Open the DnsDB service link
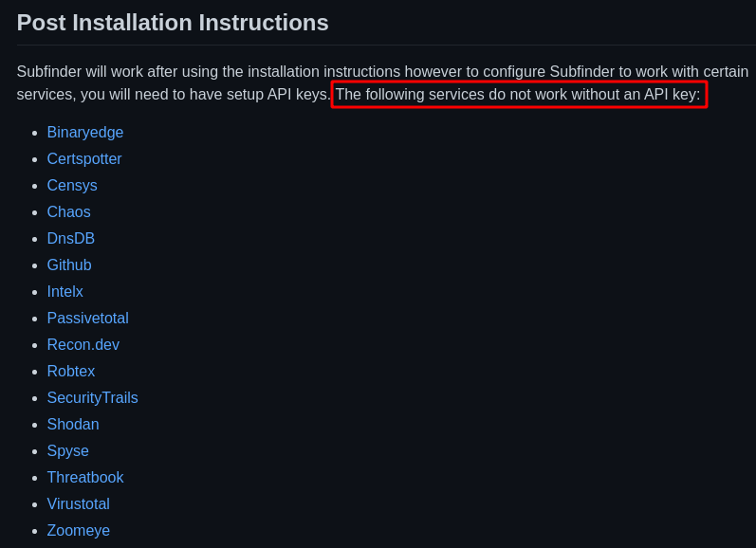Viewport: 756px width, 548px height. [71, 239]
